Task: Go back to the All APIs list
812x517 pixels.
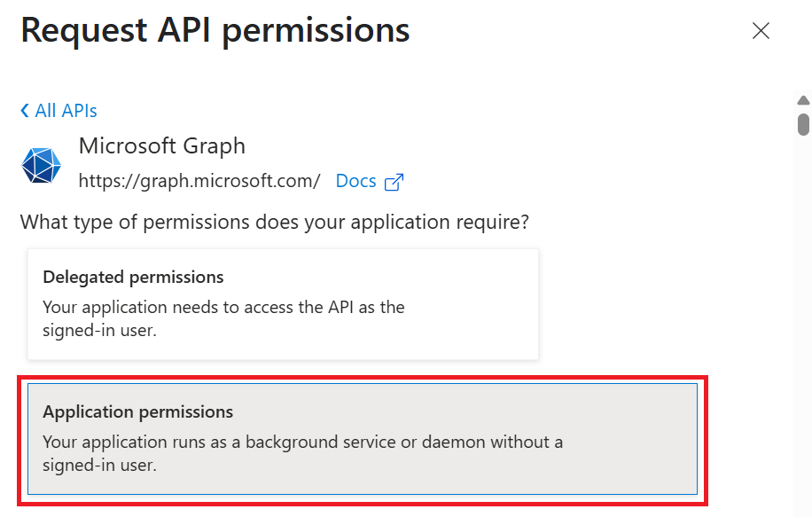Action: point(66,111)
